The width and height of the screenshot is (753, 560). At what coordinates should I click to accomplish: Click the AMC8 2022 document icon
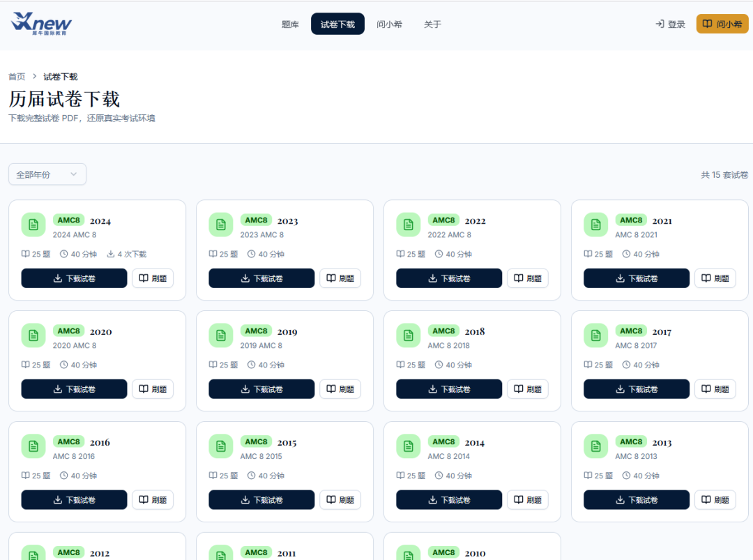coord(408,225)
